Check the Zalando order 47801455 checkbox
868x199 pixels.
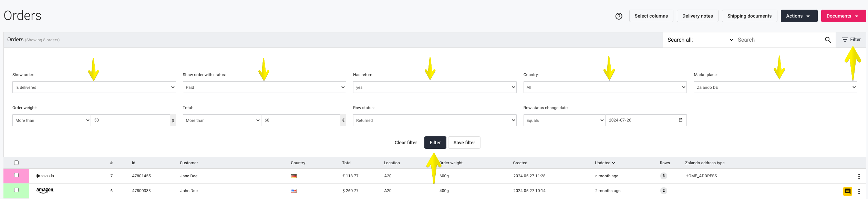tap(16, 175)
